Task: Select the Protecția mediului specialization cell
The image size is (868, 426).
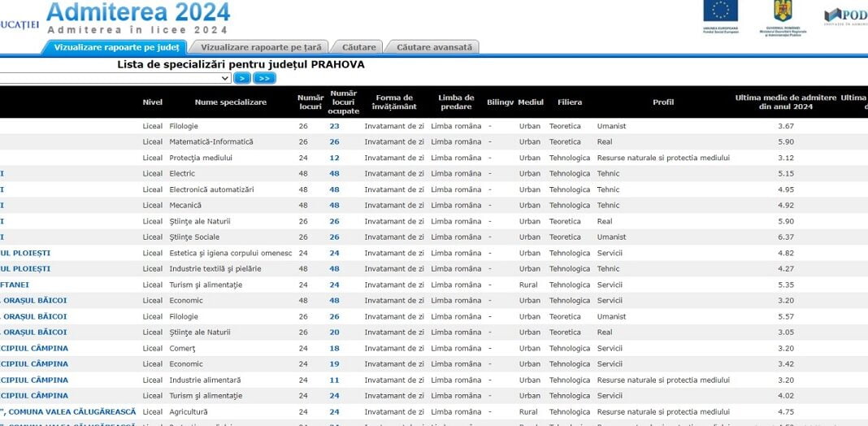Action: tap(201, 158)
